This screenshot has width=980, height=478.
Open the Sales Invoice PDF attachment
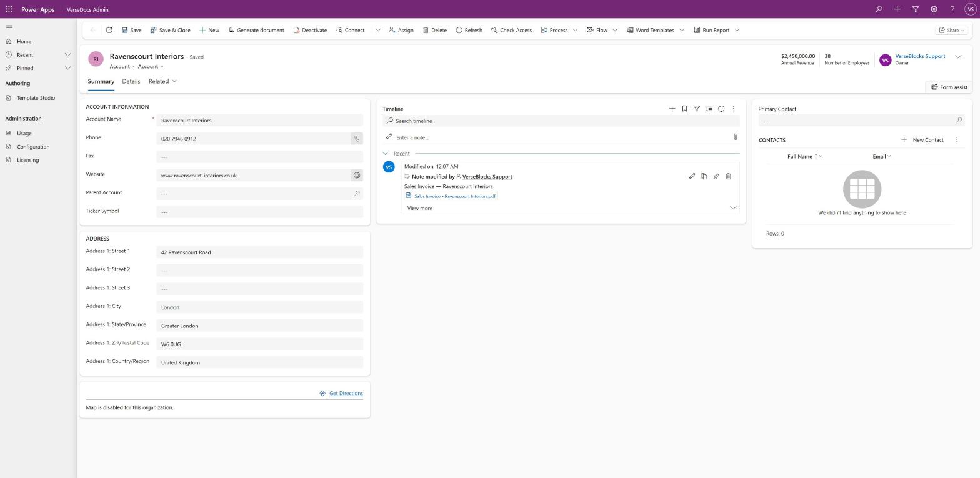pyautogui.click(x=454, y=196)
